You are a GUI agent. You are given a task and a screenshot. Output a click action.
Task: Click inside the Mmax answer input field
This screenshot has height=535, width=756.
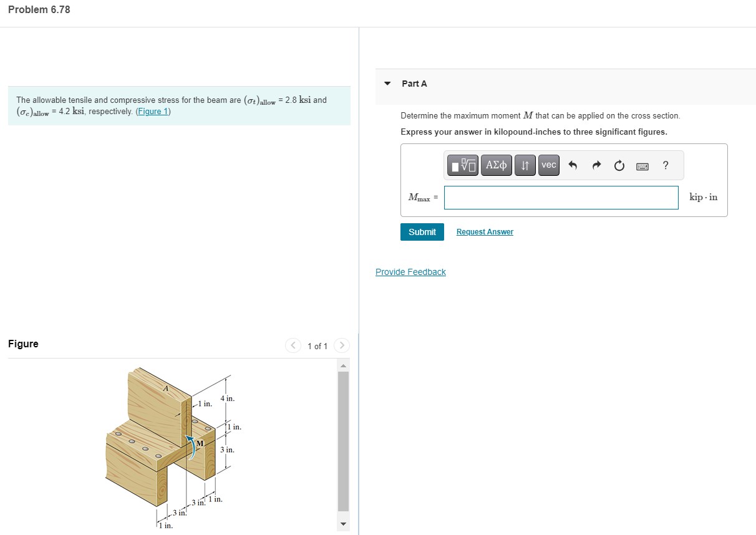tap(560, 197)
